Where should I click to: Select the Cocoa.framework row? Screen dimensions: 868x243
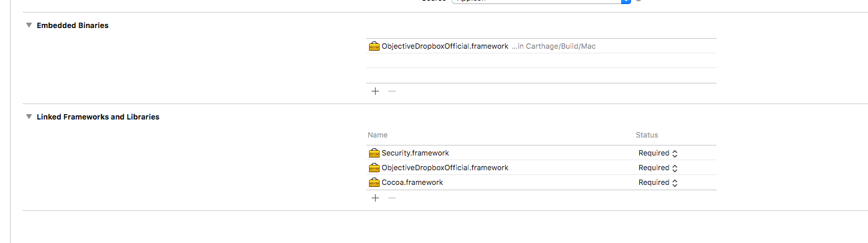[541, 182]
